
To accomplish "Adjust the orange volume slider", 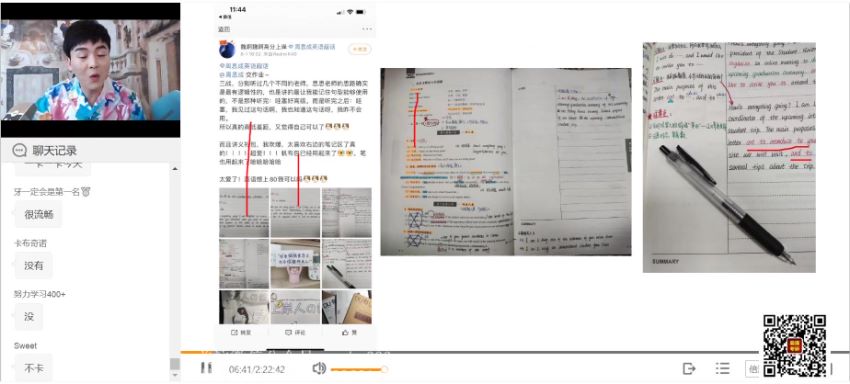I will point(359,369).
